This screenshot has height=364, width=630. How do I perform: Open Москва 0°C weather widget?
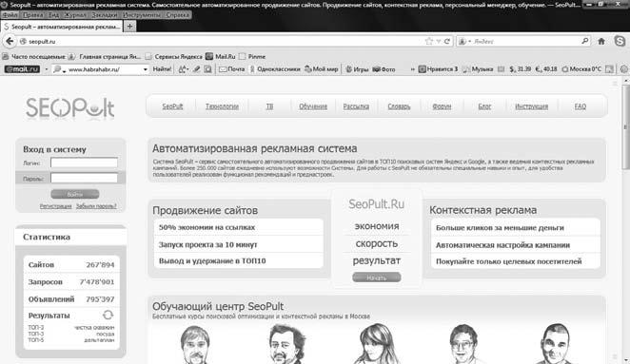click(x=581, y=69)
